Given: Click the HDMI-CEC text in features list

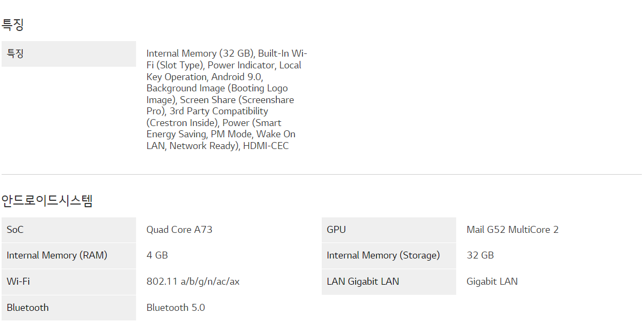Looking at the screenshot, I should point(266,146).
